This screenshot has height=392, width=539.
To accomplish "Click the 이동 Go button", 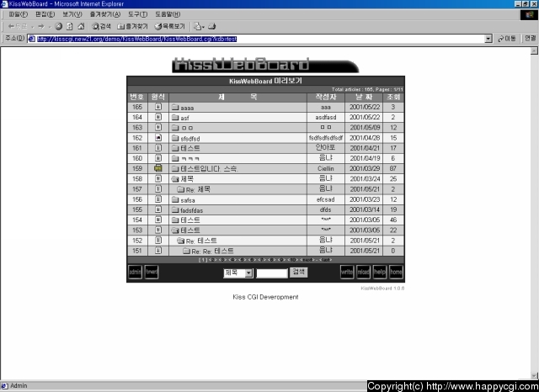I will tap(507, 39).
